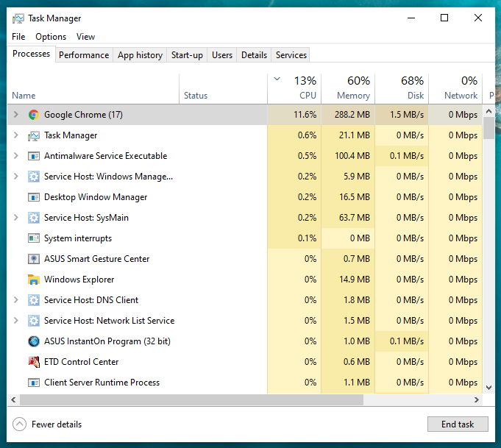
Task: Select the ETD Control Center process name
Action: pos(81,362)
